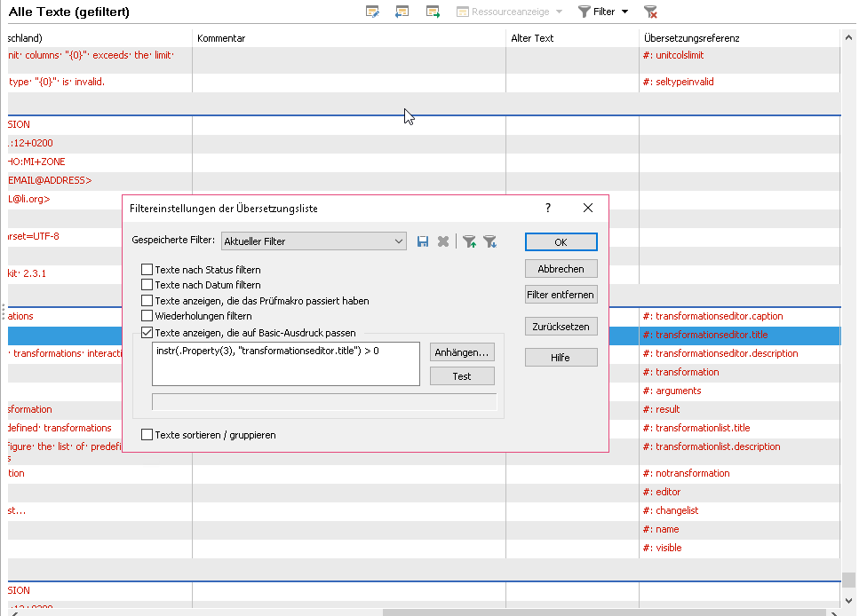Click the funnel icon with green up arrow
Screen dimensions: 859x616
point(469,241)
